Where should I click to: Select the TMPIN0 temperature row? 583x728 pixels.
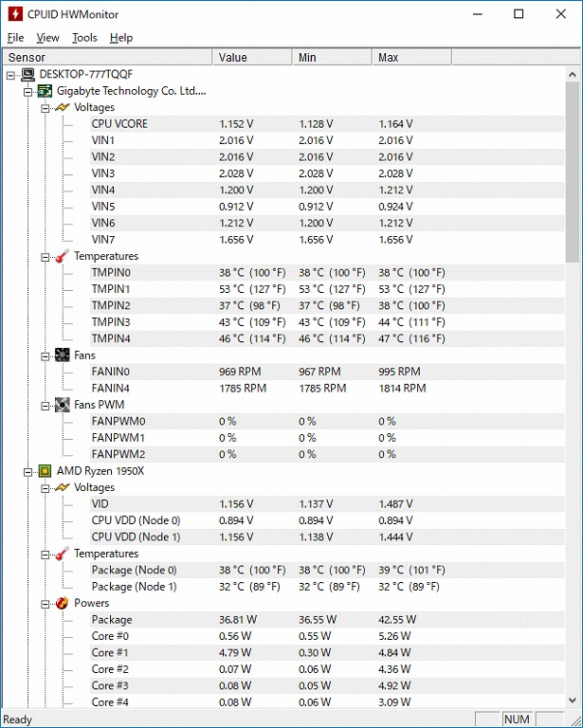327,273
